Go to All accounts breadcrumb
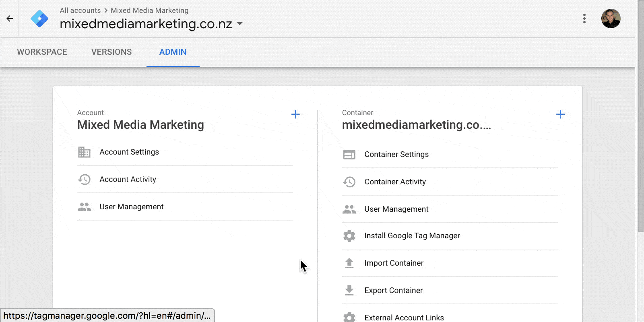Viewport: 644px width, 322px height. 80,10
